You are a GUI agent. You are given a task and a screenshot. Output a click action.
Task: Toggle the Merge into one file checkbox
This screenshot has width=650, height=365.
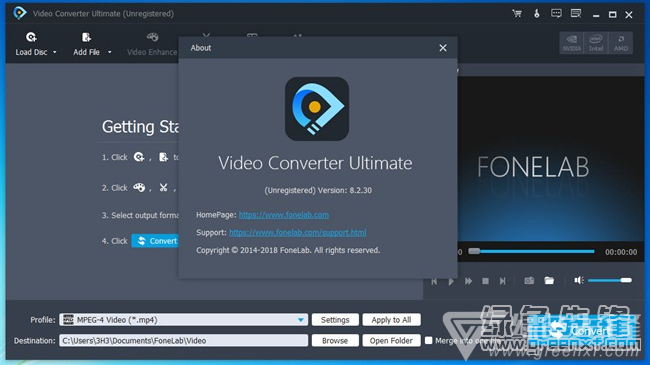point(429,341)
